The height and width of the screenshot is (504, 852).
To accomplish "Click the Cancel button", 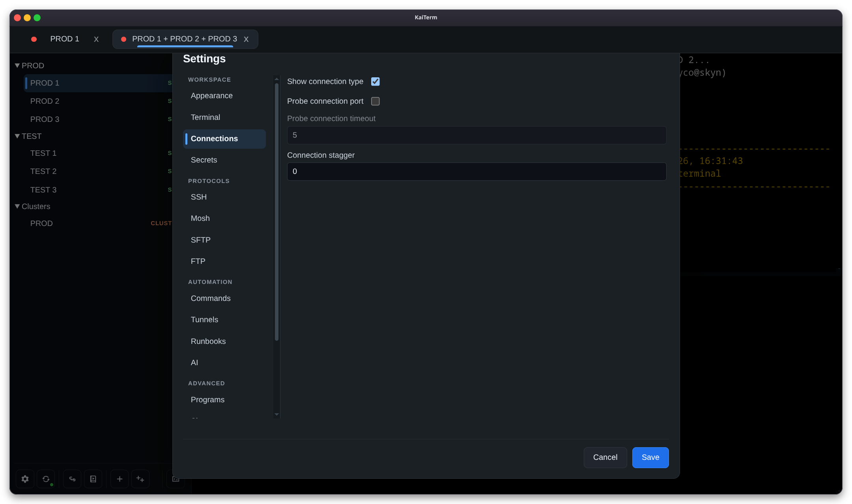I will pos(605,457).
